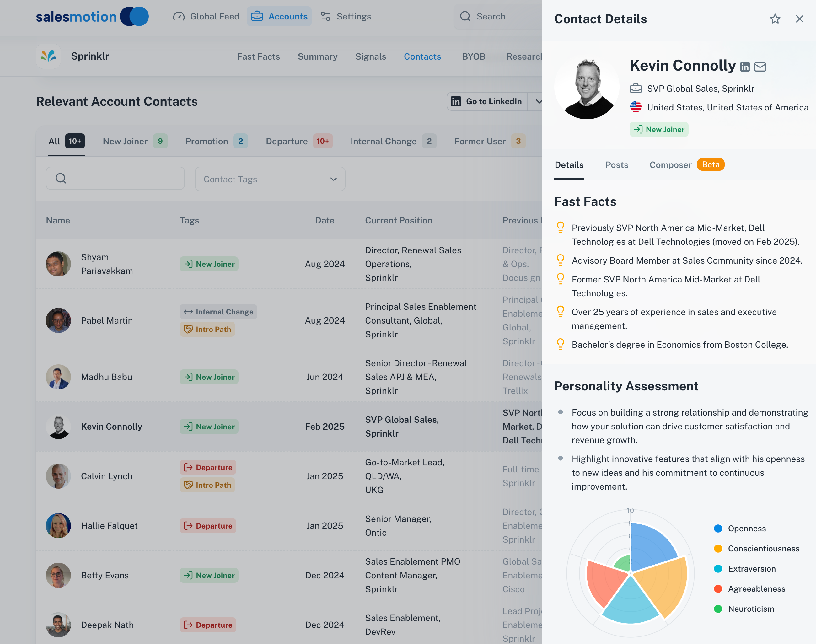Switch to the Summary account tab

pyautogui.click(x=318, y=56)
